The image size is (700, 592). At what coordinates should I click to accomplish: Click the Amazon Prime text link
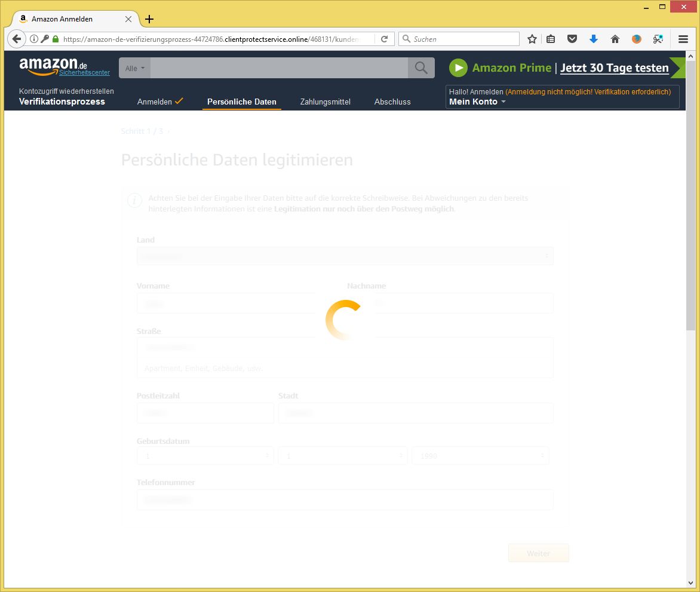[x=512, y=68]
